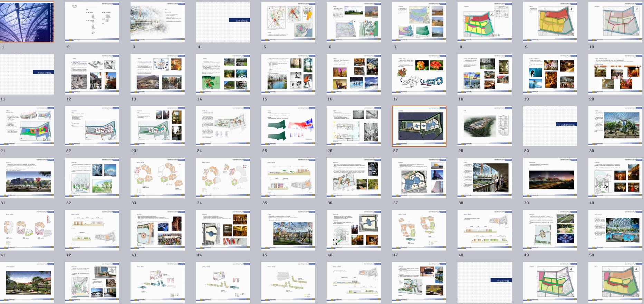Select slide 35 elevation drawings thumbnail
The height and width of the screenshot is (304, 644).
[288, 178]
